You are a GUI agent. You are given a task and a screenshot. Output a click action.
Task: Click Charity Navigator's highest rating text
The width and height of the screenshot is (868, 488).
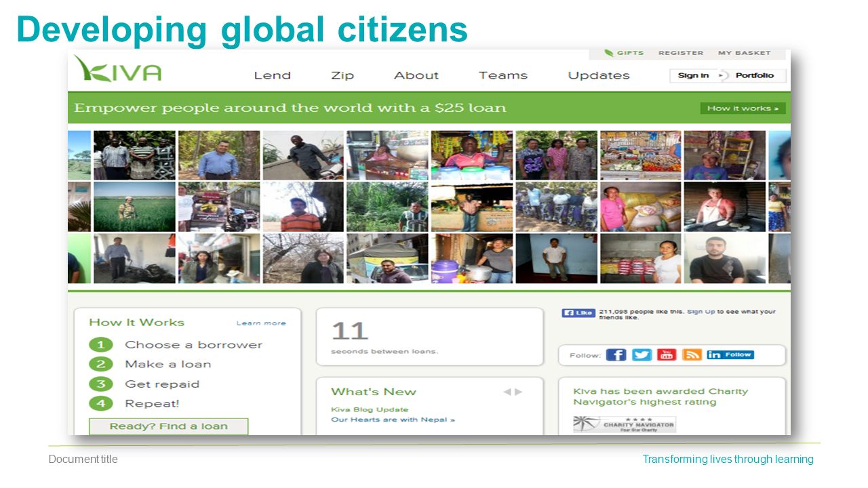point(660,396)
